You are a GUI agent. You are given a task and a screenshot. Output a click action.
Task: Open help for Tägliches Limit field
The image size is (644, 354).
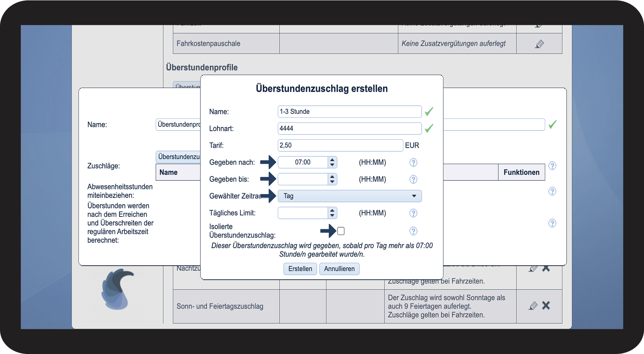413,213
